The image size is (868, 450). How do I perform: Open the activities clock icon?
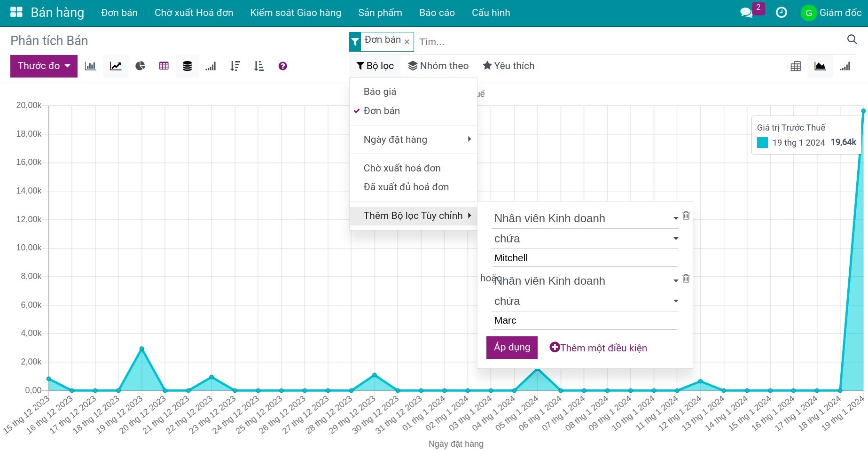pyautogui.click(x=781, y=13)
